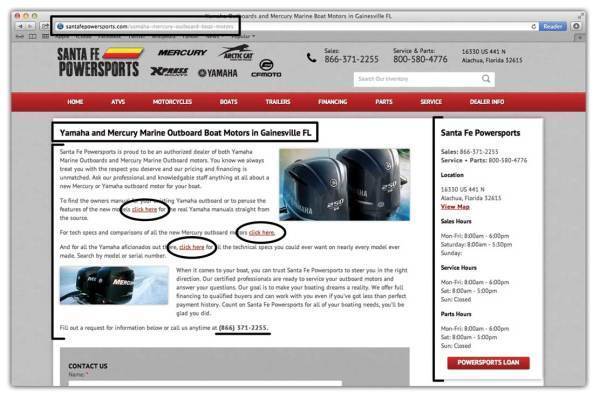The height and width of the screenshot is (401, 600).
Task: Click the Santa Fe Powersports logo
Action: click(100, 62)
